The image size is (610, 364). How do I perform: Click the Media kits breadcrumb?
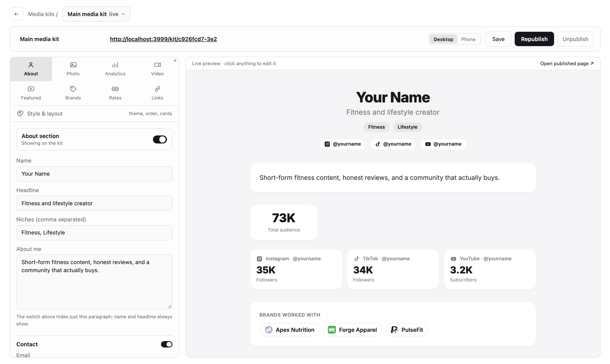[41, 14]
